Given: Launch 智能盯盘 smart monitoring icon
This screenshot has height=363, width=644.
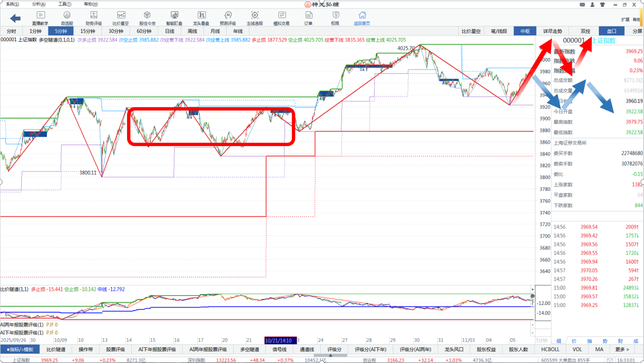Looking at the screenshot, I should point(174,18).
